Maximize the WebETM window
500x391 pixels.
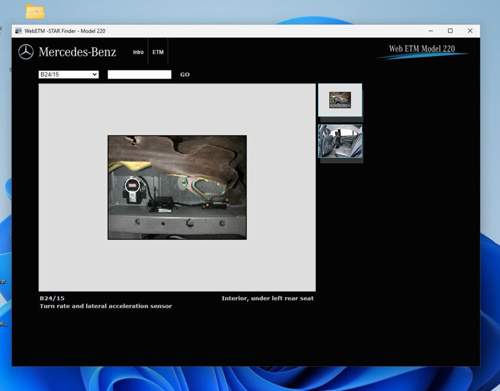(x=450, y=31)
